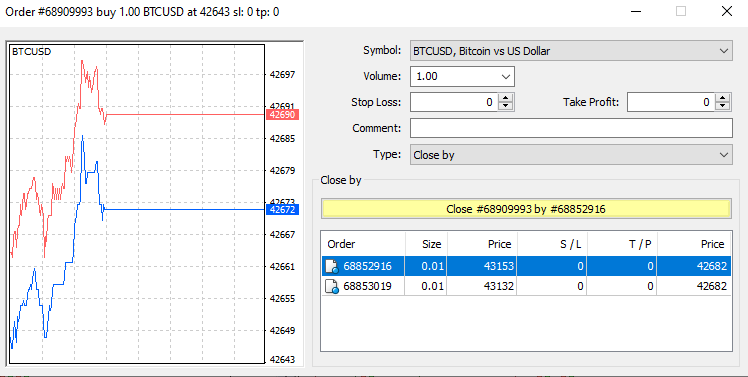Decrease Stop Loss with down arrow
Image resolution: width=748 pixels, height=377 pixels.
[x=506, y=106]
